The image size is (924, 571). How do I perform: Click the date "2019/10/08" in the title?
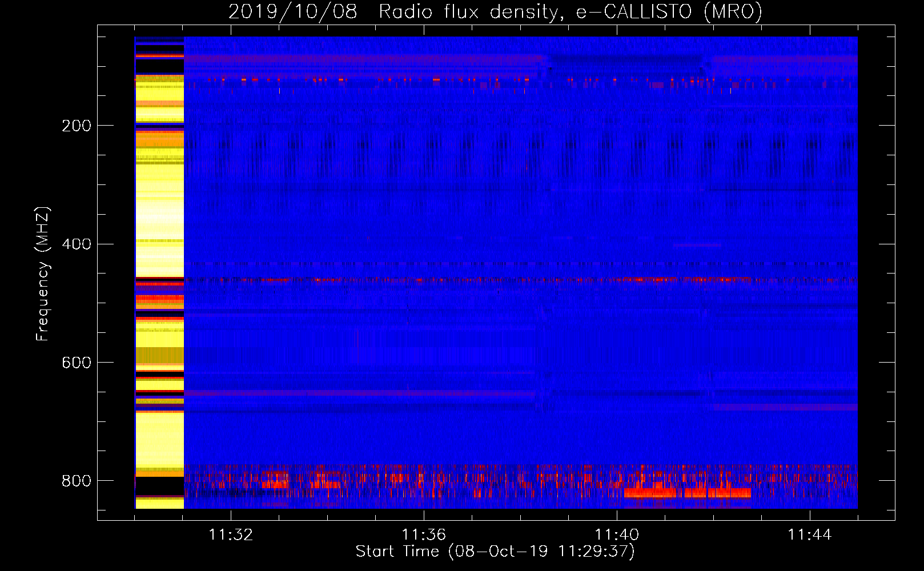point(293,11)
